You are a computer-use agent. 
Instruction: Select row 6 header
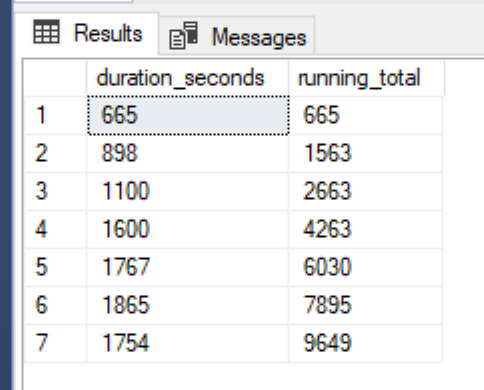[55, 305]
